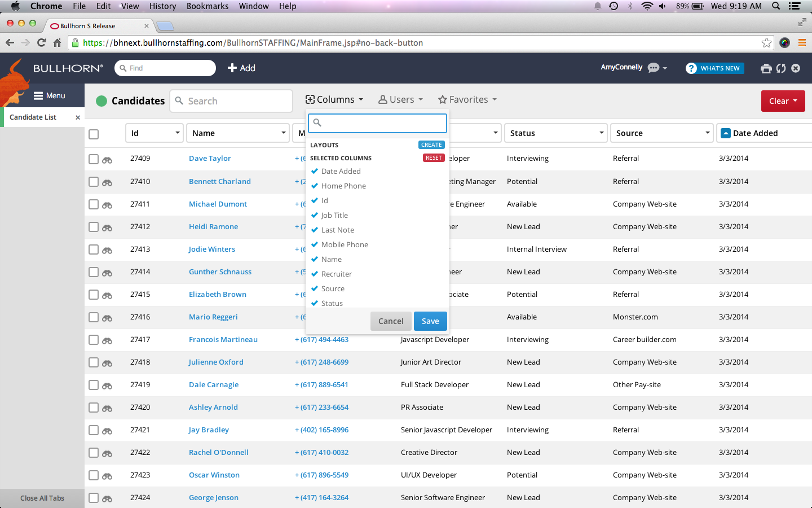812x508 pixels.
Task: Click the Bullhorn bull logo
Action: [x=15, y=82]
